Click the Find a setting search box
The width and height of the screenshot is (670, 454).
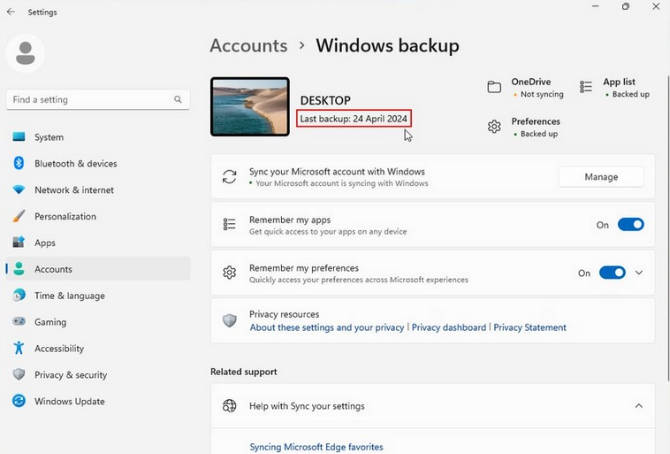(x=98, y=100)
